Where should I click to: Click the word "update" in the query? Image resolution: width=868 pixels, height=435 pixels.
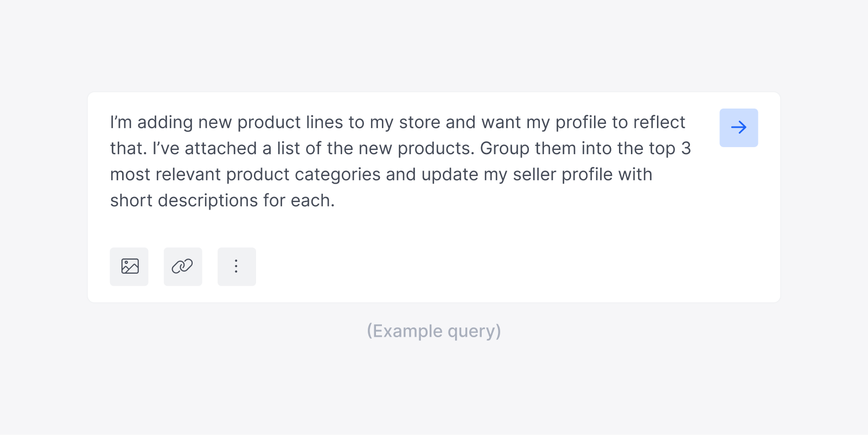tap(450, 174)
